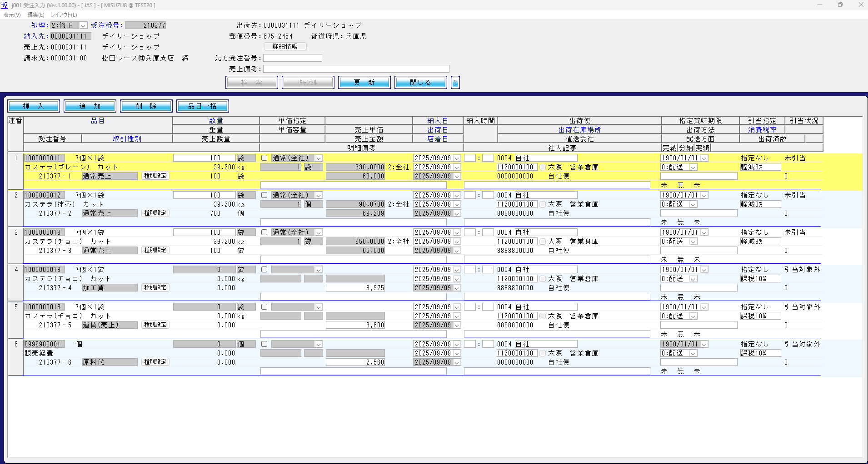Check the 単価指定 checkbox in row 1
868x464 pixels.
point(264,158)
